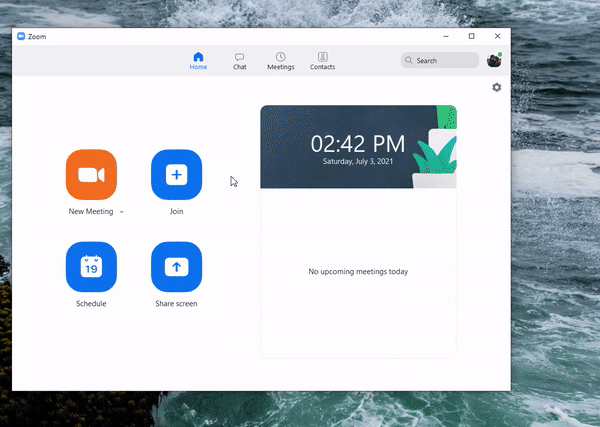The width and height of the screenshot is (600, 427).
Task: Start a New Meeting with the orange camera icon
Action: [91, 175]
